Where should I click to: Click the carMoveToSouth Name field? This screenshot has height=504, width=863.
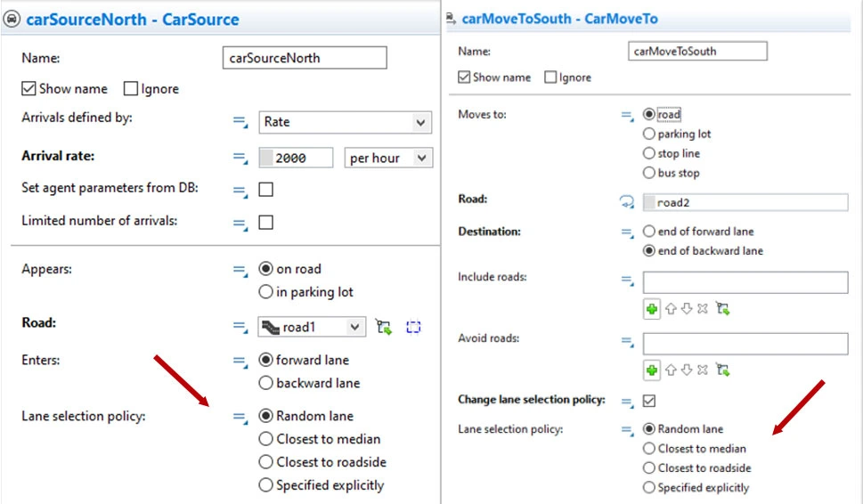point(697,51)
